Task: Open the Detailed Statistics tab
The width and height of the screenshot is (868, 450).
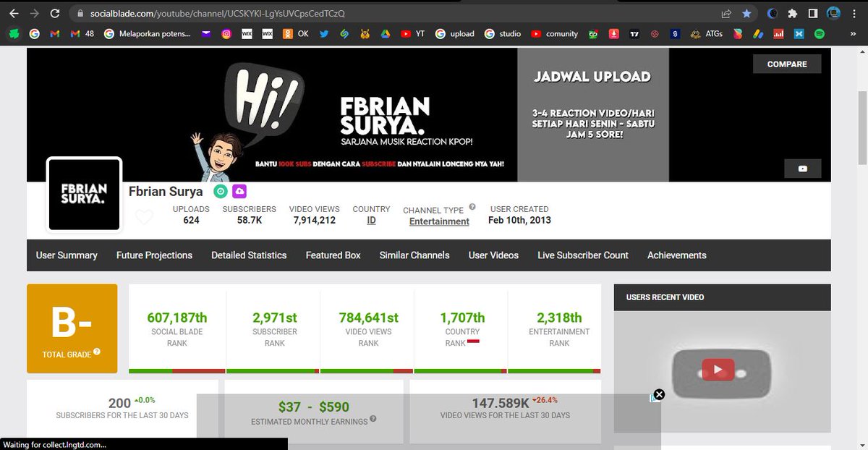Action: click(249, 255)
